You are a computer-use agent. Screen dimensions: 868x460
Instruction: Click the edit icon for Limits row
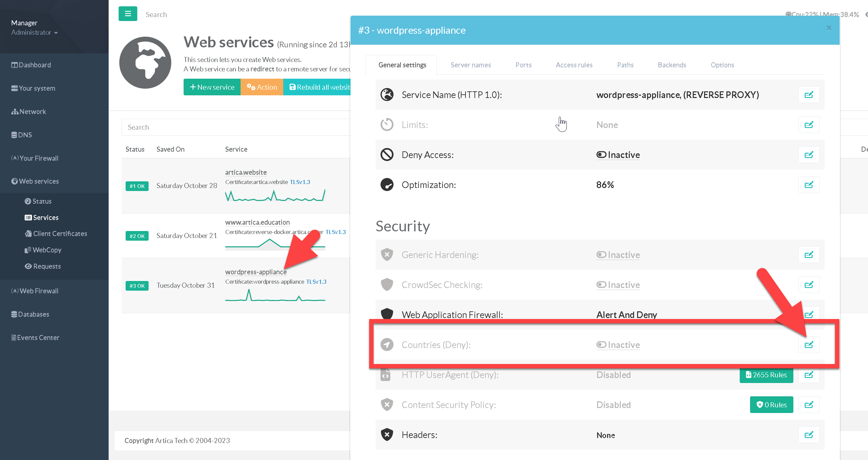809,125
